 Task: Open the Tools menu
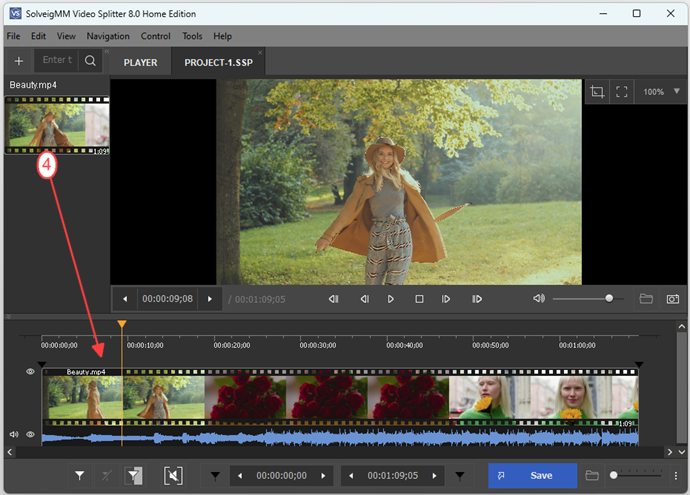pos(192,36)
